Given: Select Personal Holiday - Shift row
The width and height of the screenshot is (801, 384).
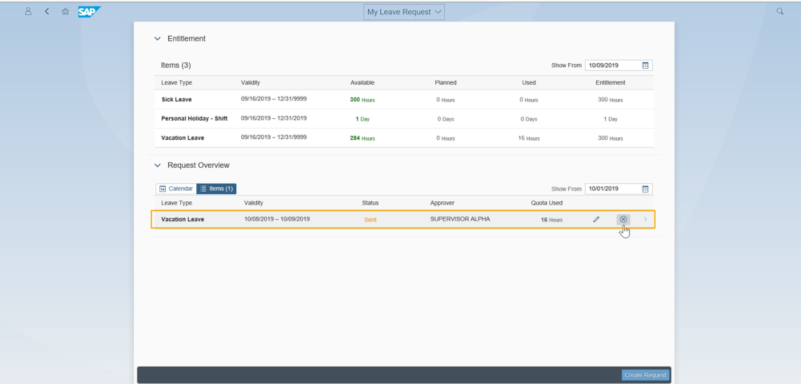Looking at the screenshot, I should [x=404, y=118].
